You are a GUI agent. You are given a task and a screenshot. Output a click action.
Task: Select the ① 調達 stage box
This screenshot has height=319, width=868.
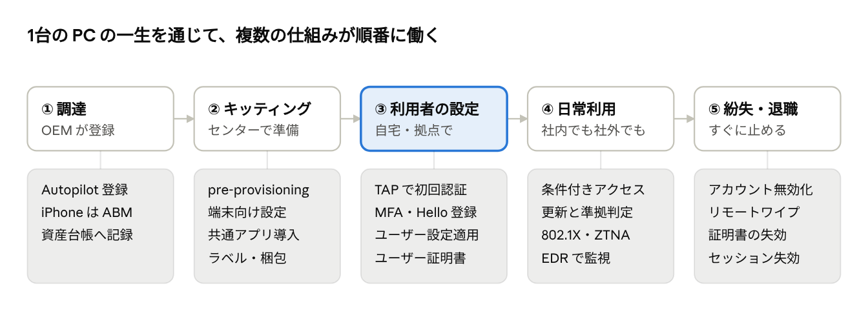tap(100, 119)
